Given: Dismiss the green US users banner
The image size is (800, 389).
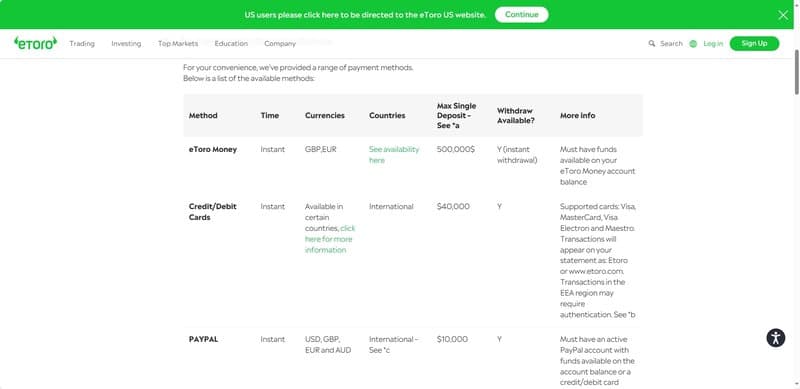Looking at the screenshot, I should [783, 15].
